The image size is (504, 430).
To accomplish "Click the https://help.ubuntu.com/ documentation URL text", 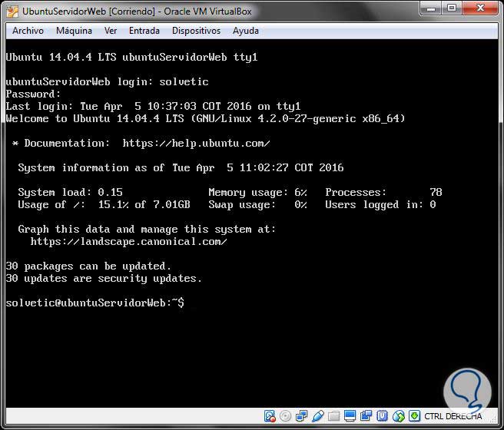I will pyautogui.click(x=196, y=144).
